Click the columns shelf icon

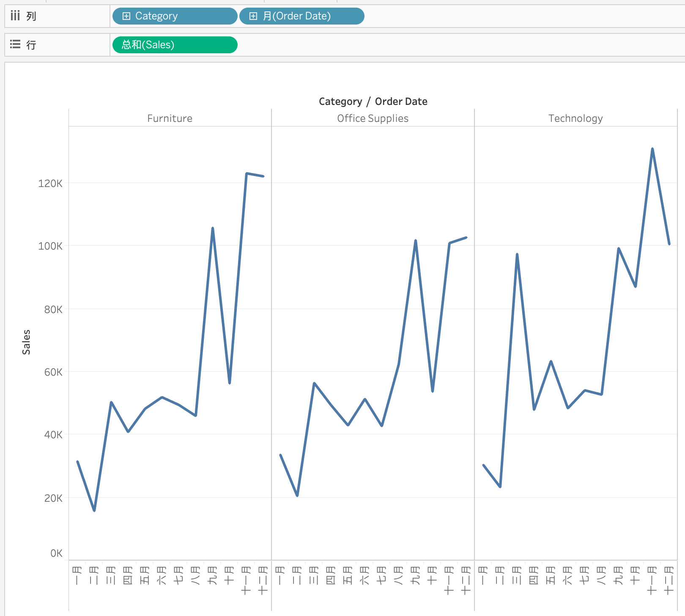tap(15, 16)
